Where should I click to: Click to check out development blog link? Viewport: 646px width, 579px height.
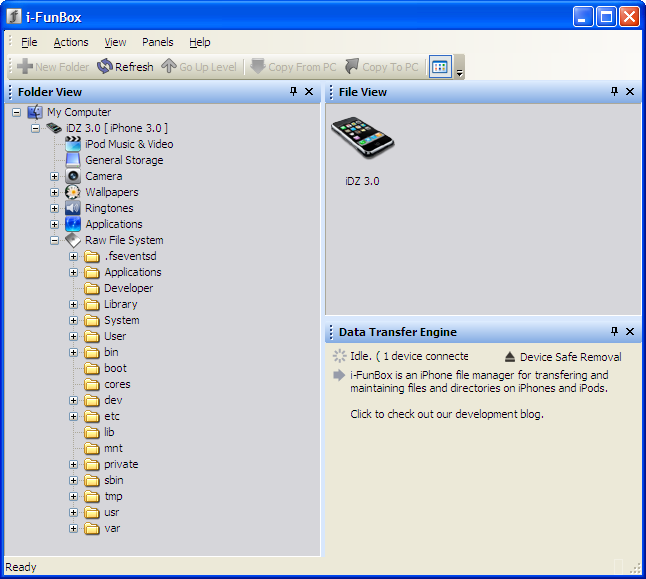447,414
